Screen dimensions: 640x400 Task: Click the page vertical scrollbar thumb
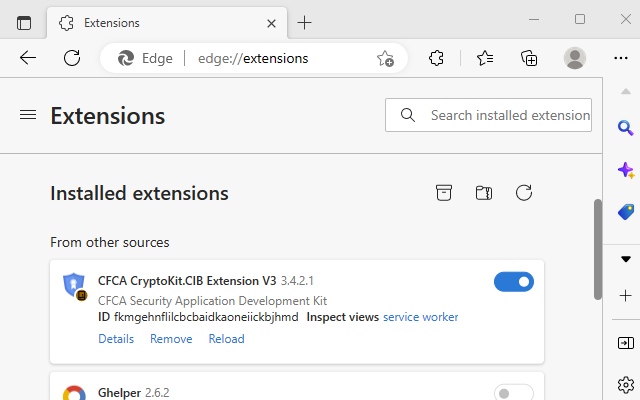click(598, 249)
